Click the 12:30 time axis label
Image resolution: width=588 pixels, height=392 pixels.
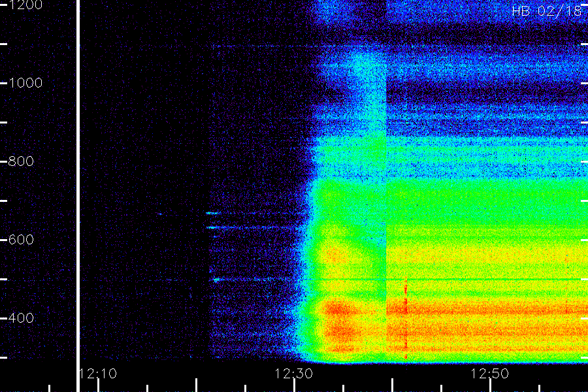294,374
